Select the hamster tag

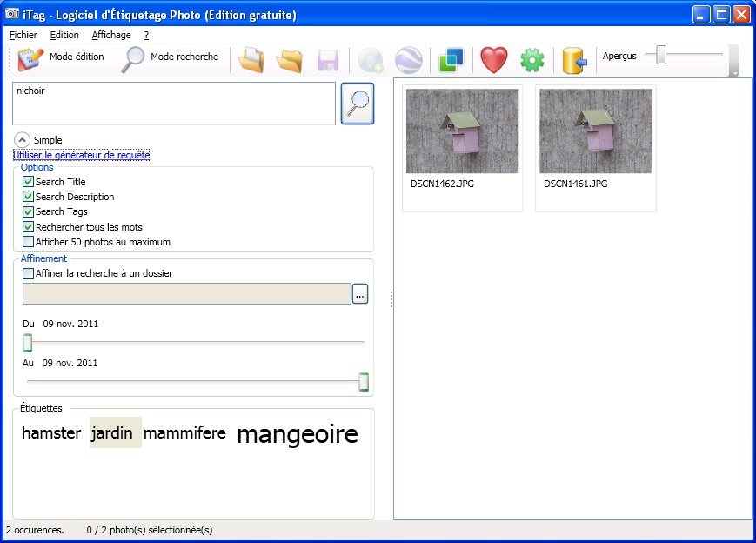(x=51, y=432)
